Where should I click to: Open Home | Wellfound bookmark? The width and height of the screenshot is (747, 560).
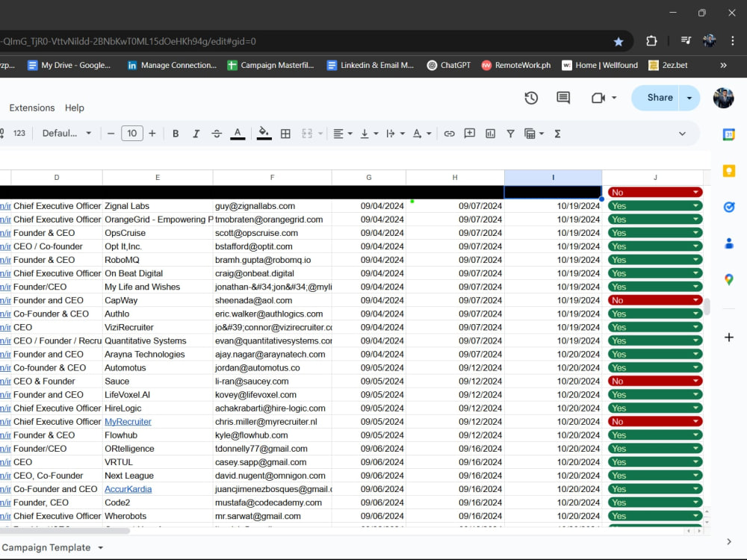[600, 65]
